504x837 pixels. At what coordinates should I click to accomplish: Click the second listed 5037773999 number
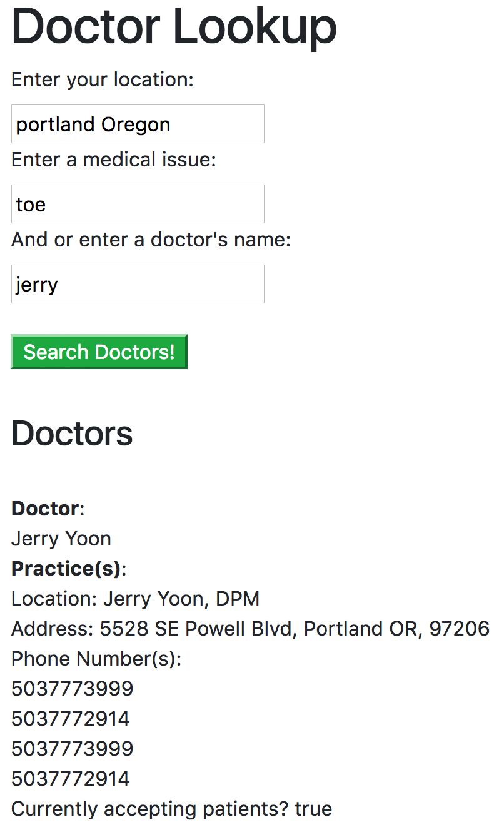pos(71,748)
